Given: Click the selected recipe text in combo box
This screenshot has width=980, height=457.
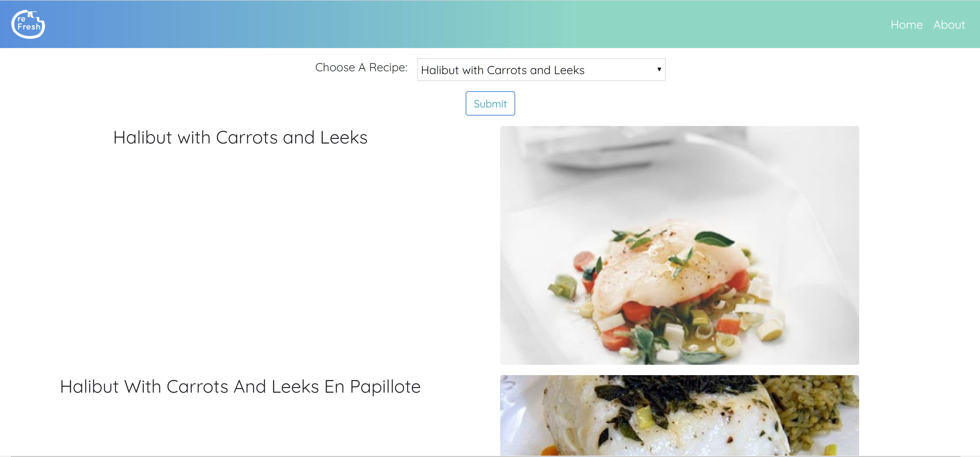Looking at the screenshot, I should click(502, 70).
